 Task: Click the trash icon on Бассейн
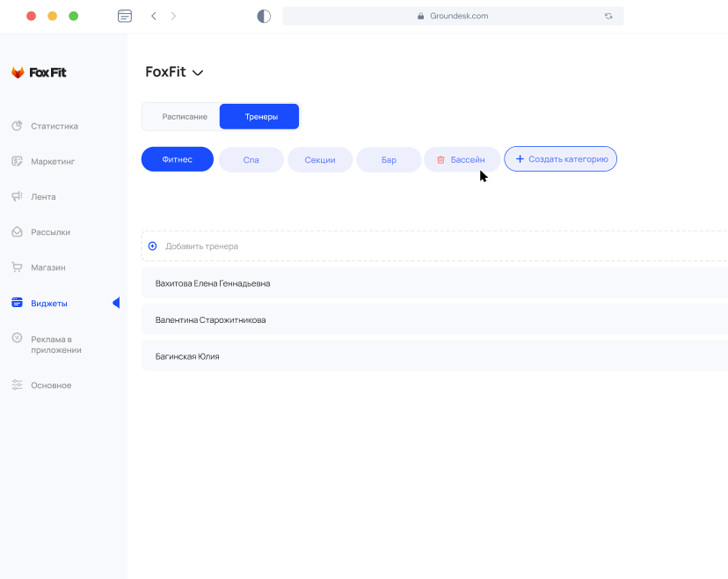tap(440, 160)
